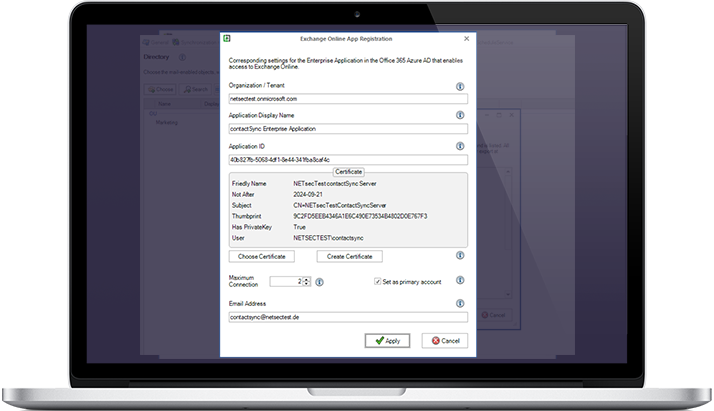This screenshot has width=714, height=411.
Task: Click the Subject value CN=NETsecTestContactSyncServer
Action: pos(340,205)
